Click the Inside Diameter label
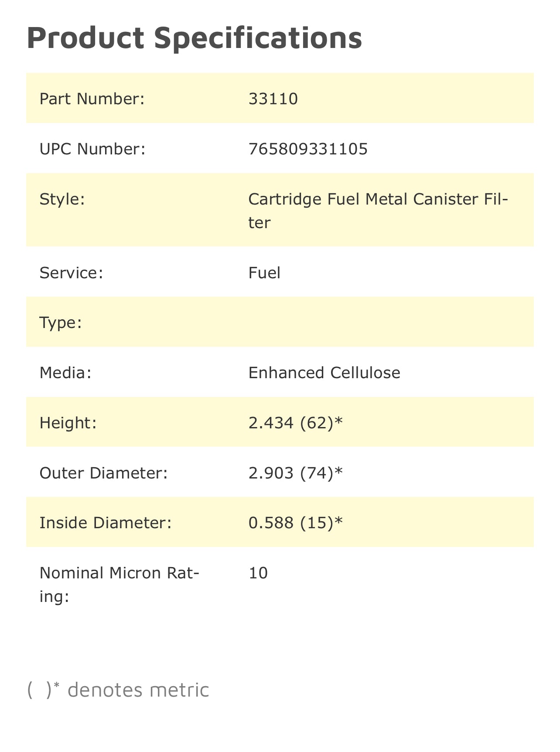Image resolution: width=560 pixels, height=752 pixels. click(x=105, y=523)
